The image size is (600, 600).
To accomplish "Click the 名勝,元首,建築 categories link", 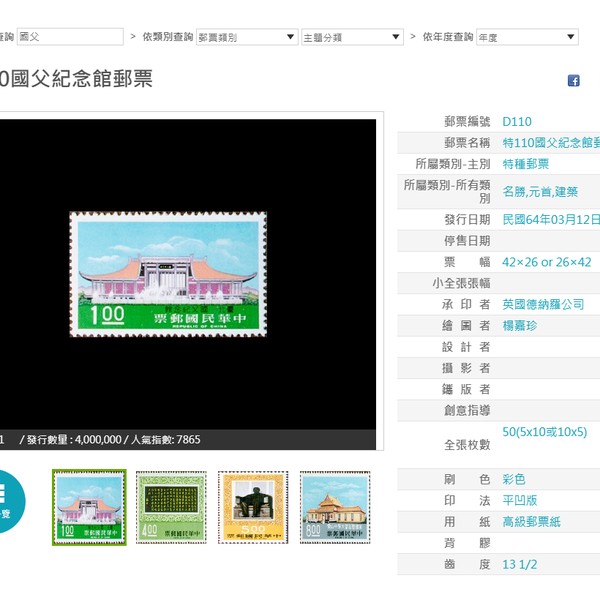I will (540, 192).
